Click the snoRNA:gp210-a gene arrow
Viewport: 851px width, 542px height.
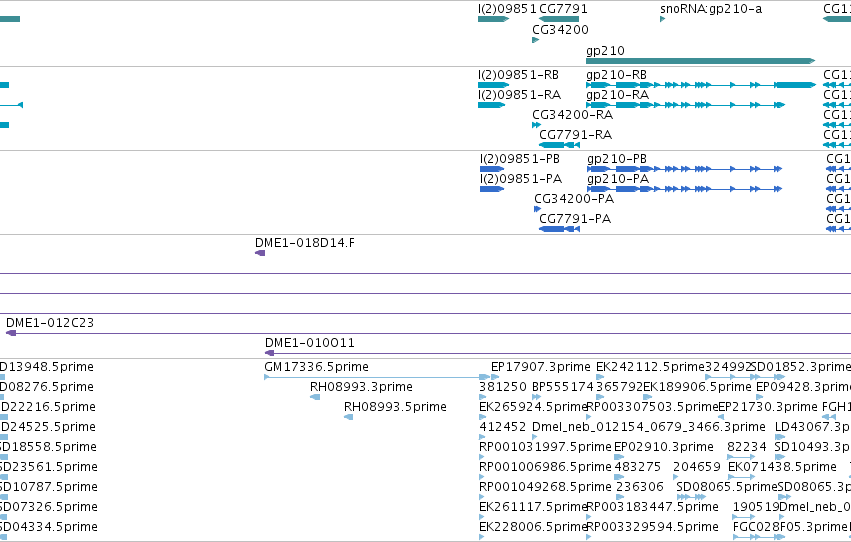663,19
